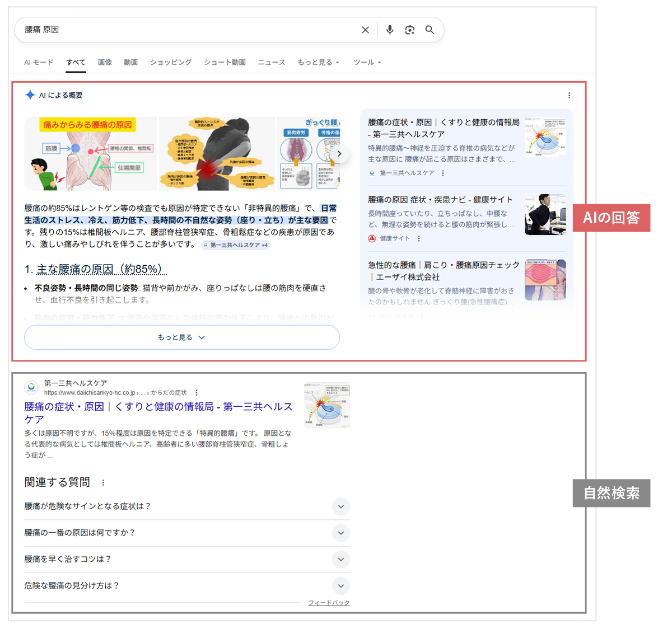The height and width of the screenshot is (634, 672).
Task: Open AI overview three-dot options menu
Action: [x=569, y=96]
